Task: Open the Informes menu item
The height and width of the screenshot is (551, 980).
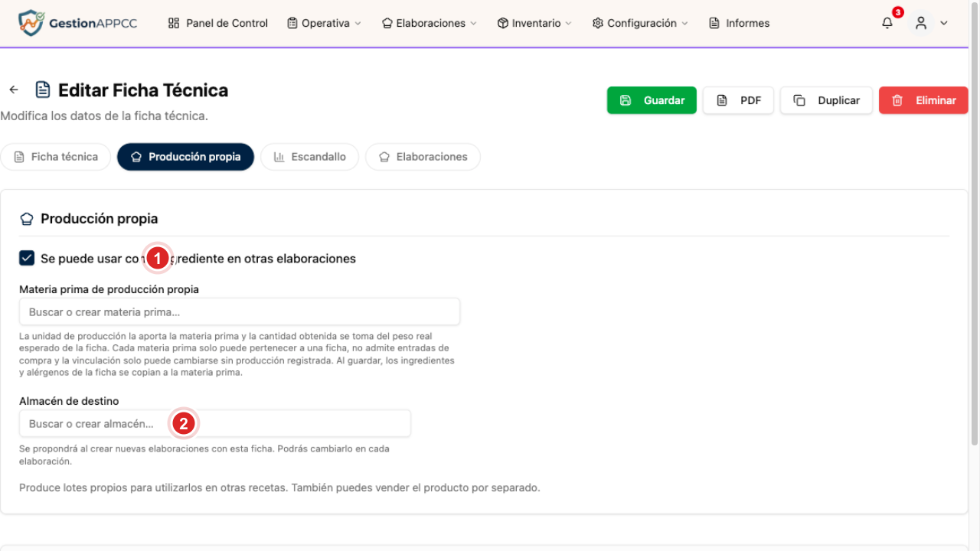Action: pyautogui.click(x=740, y=23)
